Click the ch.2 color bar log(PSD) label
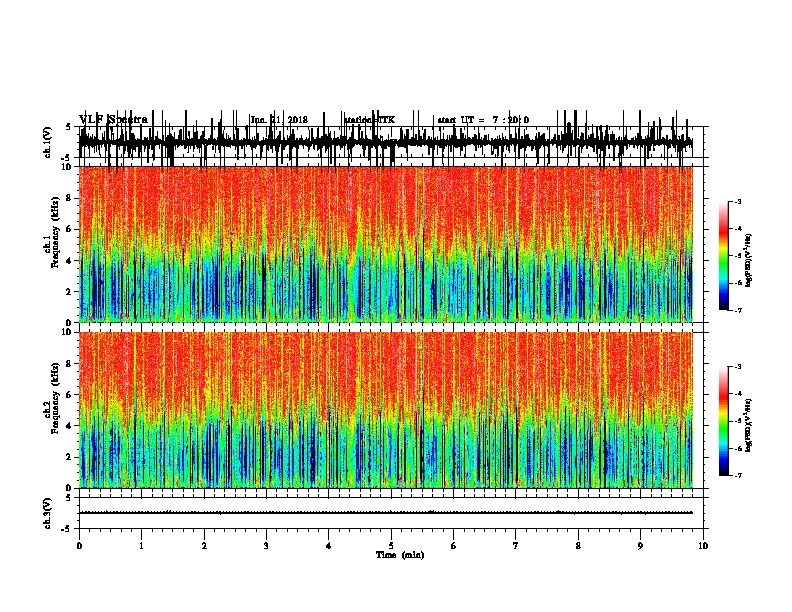The width and height of the screenshot is (792, 612). pos(748,425)
